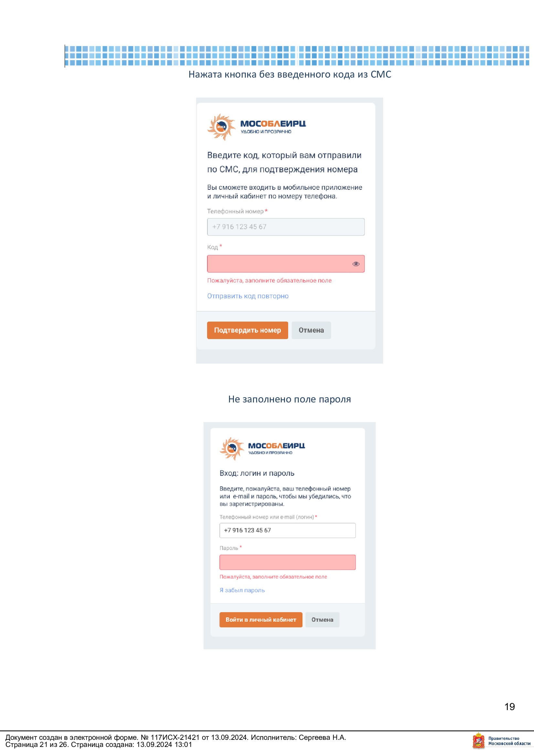Viewport: 534px width, 756px height.
Task: Toggle code visibility eye icon
Action: (x=356, y=264)
